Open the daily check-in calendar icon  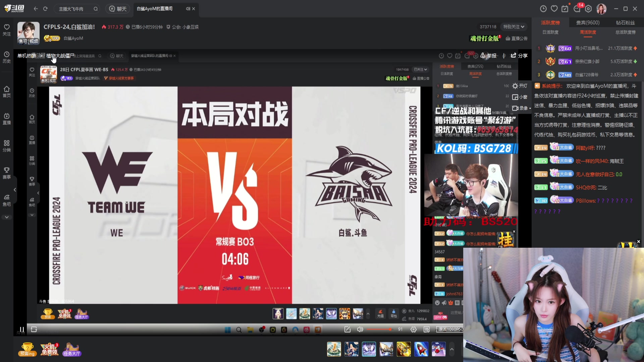[565, 9]
